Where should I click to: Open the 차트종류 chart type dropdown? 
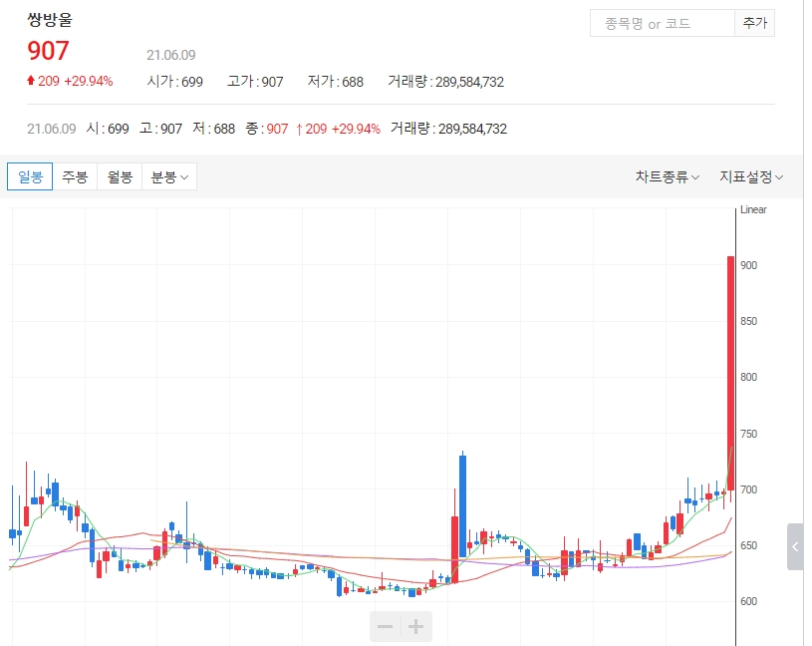(x=668, y=177)
